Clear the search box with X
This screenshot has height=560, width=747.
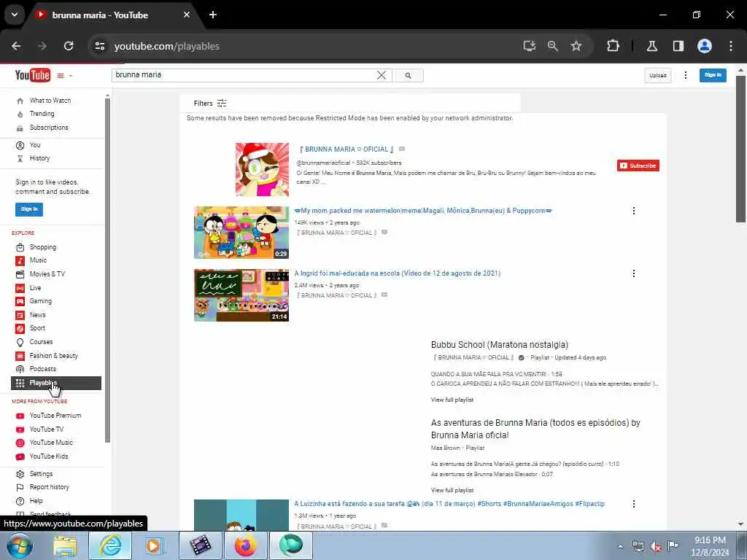(381, 75)
